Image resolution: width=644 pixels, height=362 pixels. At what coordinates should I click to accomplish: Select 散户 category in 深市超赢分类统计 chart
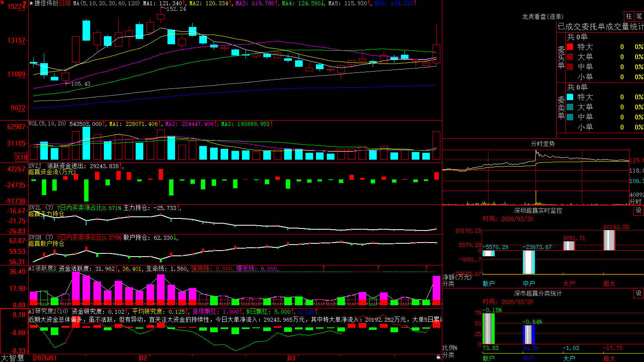489,358
